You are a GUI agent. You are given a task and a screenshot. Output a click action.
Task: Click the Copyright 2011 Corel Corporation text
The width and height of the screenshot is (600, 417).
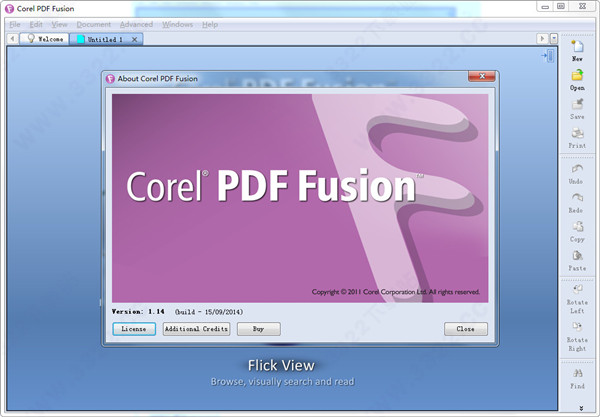coord(396,292)
